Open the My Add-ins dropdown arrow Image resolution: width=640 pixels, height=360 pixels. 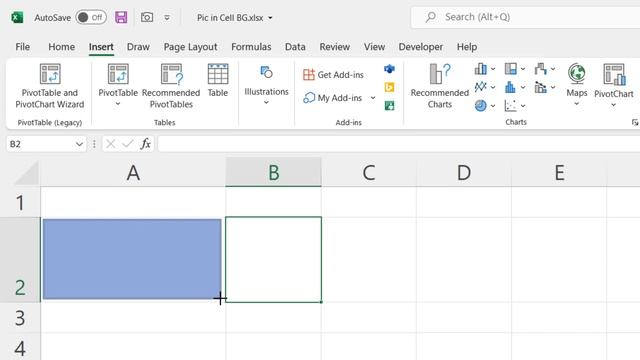tap(373, 98)
